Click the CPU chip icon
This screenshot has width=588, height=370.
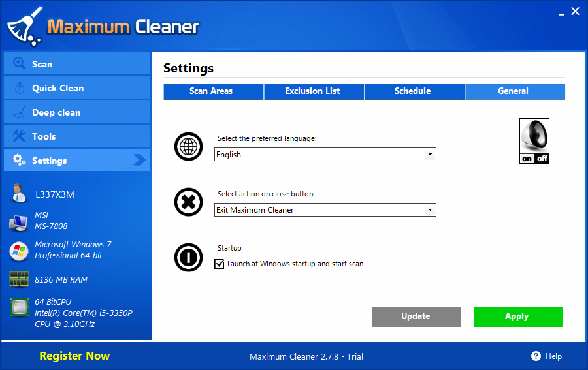[x=19, y=307]
